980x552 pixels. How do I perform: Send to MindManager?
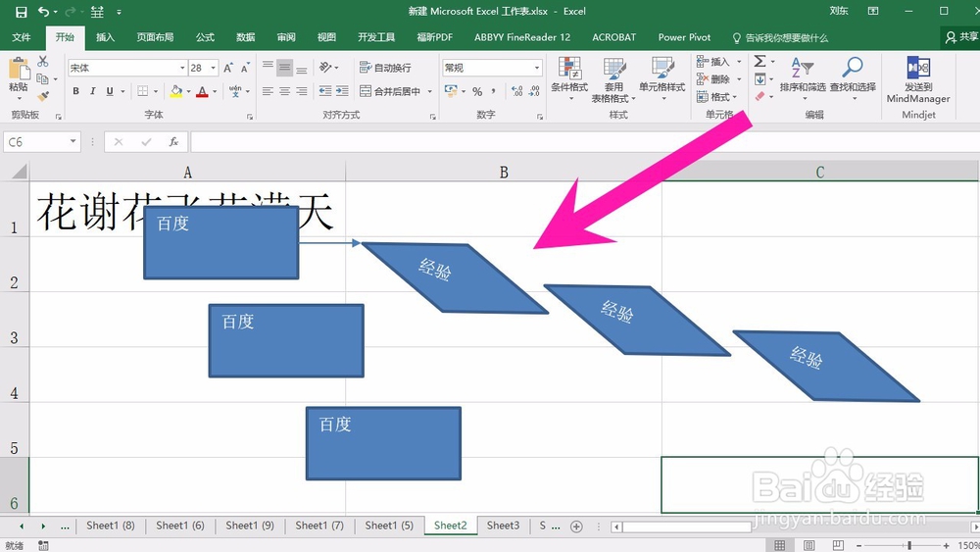click(918, 79)
